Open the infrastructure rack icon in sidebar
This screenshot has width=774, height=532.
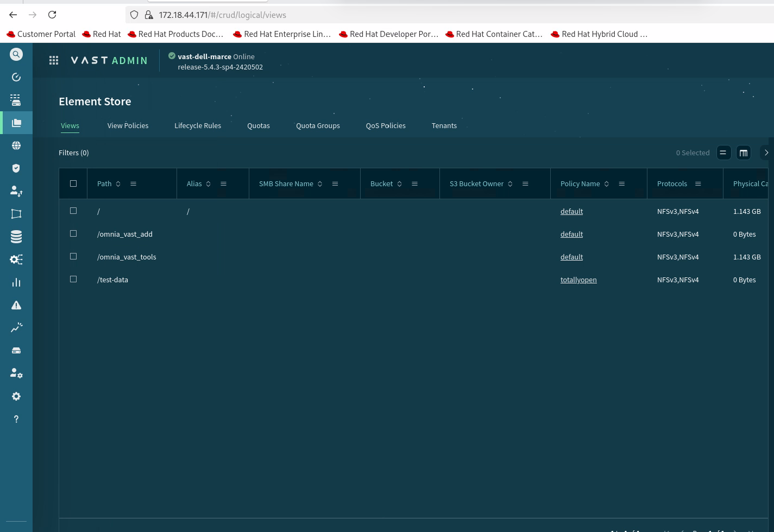point(16,100)
